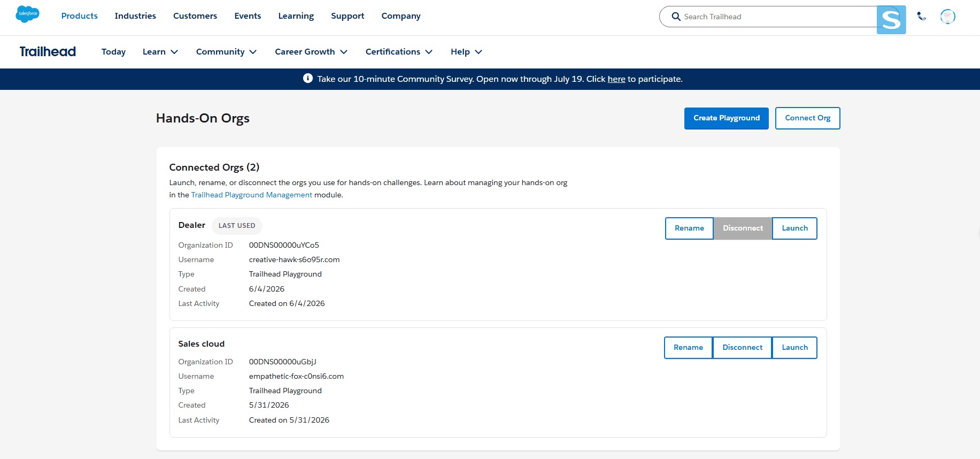The width and height of the screenshot is (980, 459).
Task: Click the search magnifier icon
Action: (676, 17)
